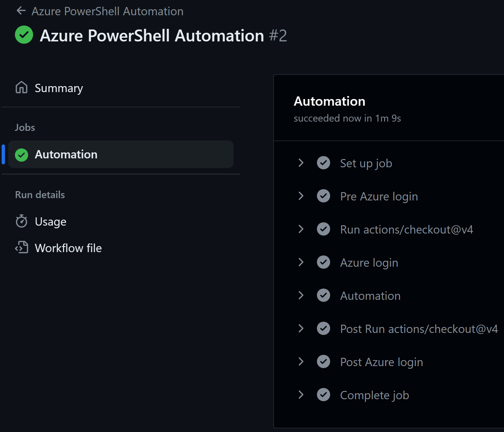Image resolution: width=504 pixels, height=432 pixels.
Task: Click the status check icon for the Automation step
Action: point(324,295)
